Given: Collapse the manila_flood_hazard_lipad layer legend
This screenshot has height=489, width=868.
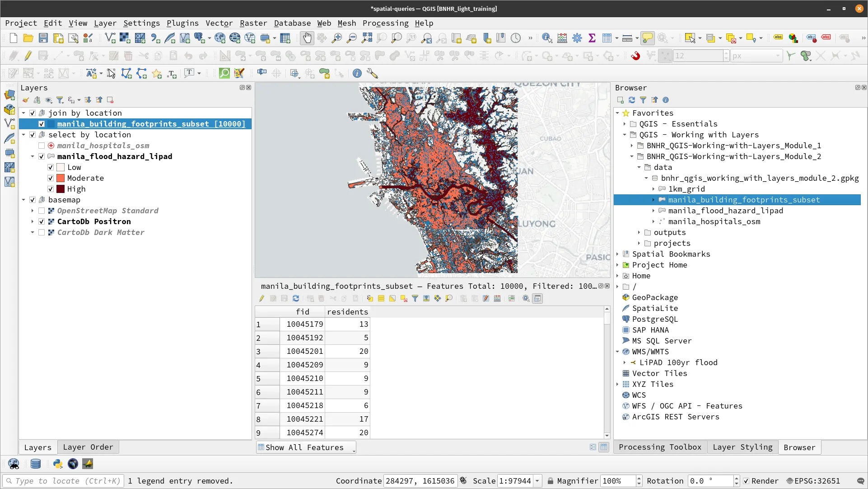Looking at the screenshot, I should [33, 156].
